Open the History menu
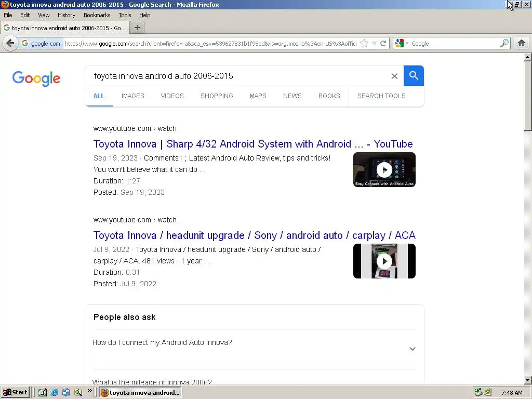Viewport: 532px width, 399px height. [x=66, y=15]
